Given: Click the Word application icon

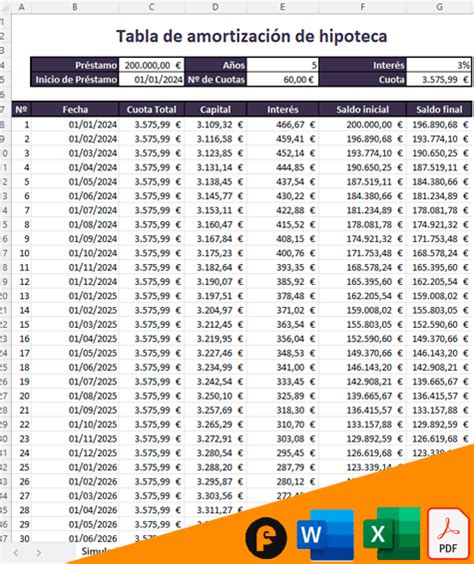Looking at the screenshot, I should [325, 535].
